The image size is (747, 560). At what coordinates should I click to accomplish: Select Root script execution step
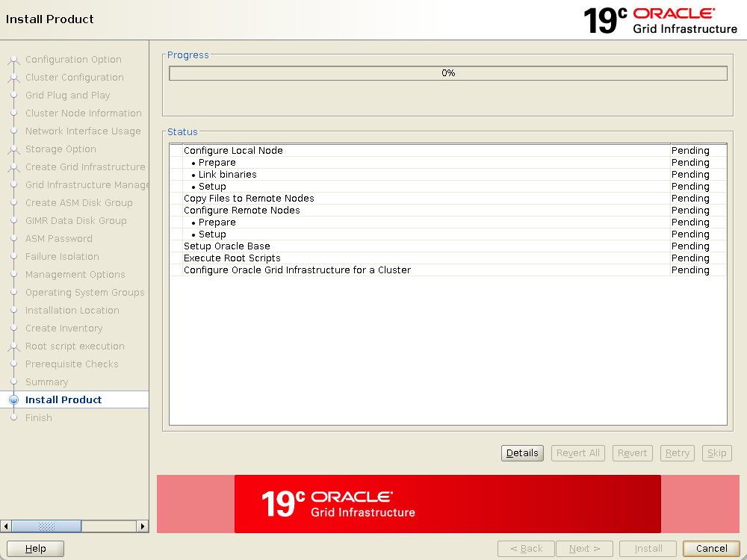tap(75, 346)
